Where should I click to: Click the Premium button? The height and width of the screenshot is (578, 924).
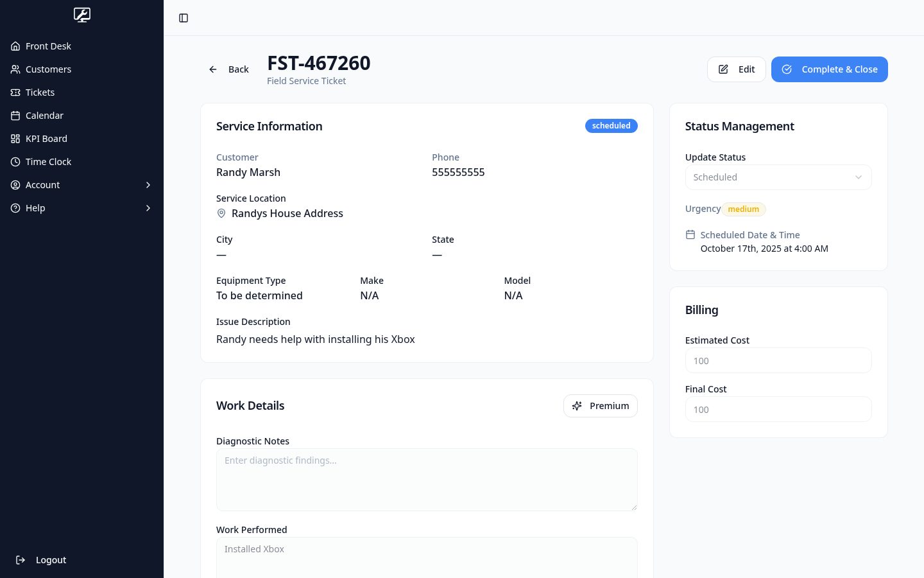(x=600, y=406)
